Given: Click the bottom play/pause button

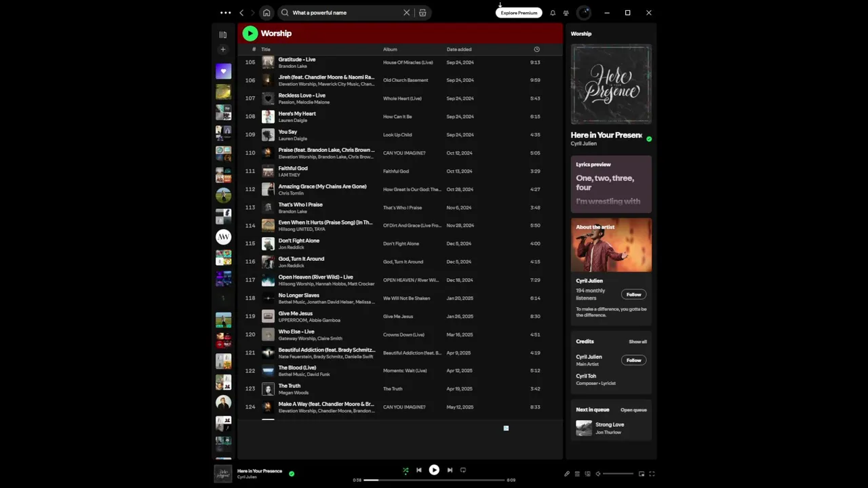Looking at the screenshot, I should (x=434, y=470).
